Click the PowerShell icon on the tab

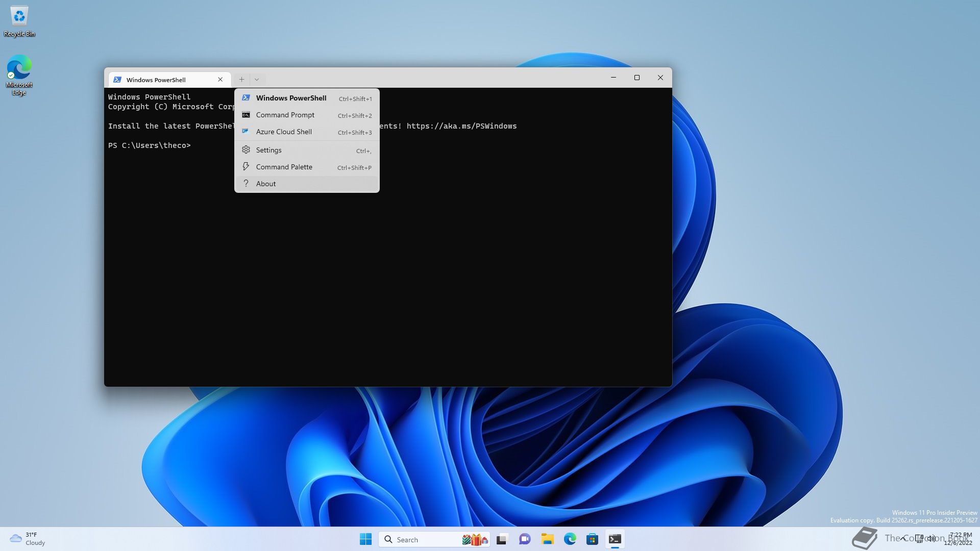(117, 80)
